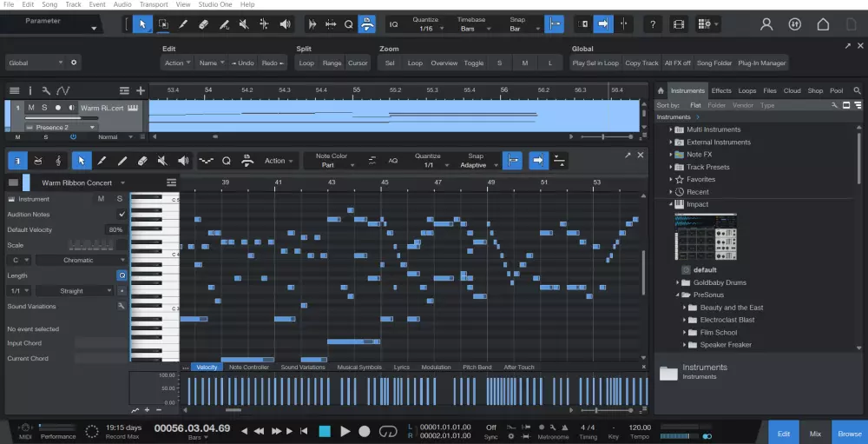Open the Mix view button
868x444 pixels.
[815, 433]
